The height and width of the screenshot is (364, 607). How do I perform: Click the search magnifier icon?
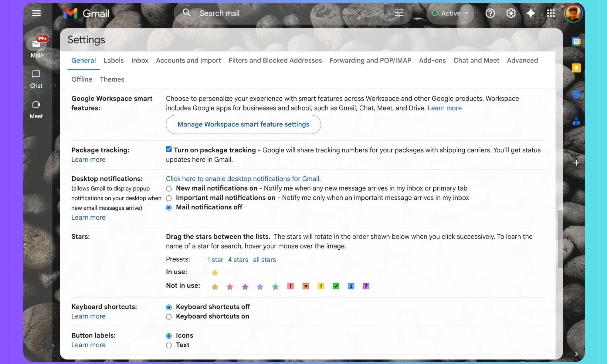coord(186,13)
